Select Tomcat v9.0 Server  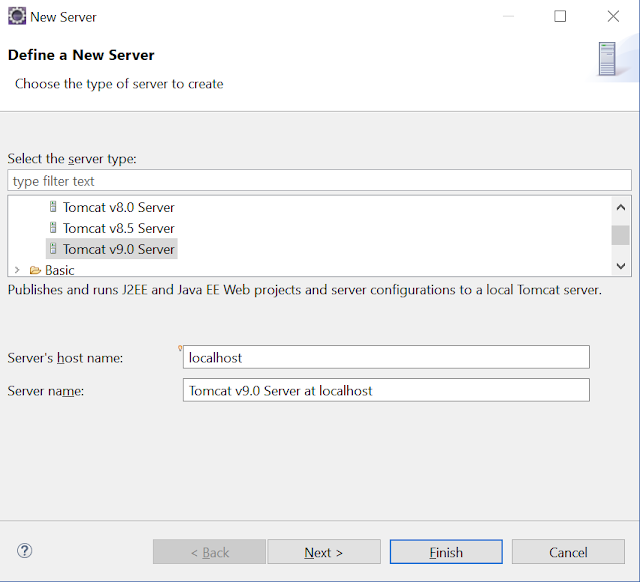pos(111,249)
